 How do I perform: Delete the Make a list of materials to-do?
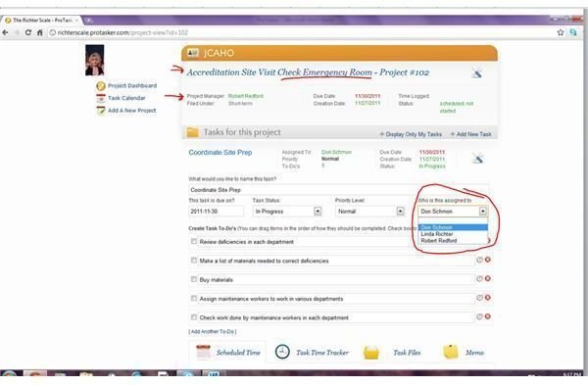(x=487, y=260)
